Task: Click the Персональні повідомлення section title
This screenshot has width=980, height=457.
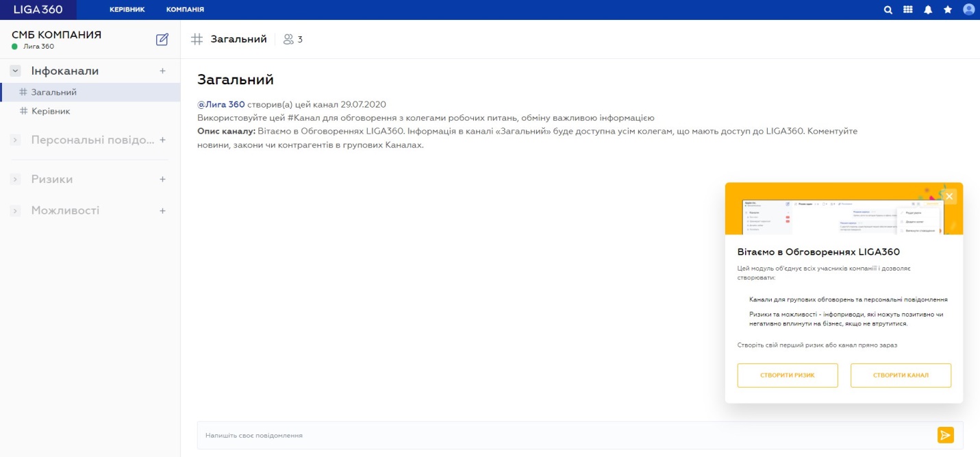Action: coord(93,140)
